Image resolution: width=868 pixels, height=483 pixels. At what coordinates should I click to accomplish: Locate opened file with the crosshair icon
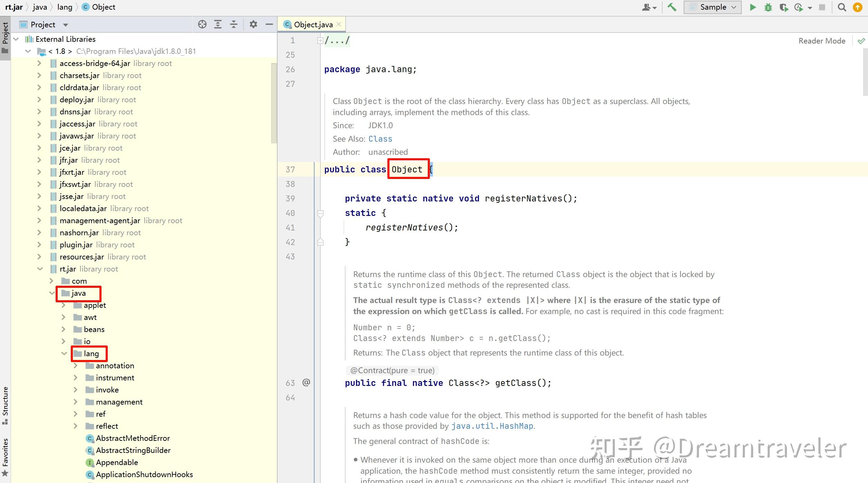tap(202, 24)
